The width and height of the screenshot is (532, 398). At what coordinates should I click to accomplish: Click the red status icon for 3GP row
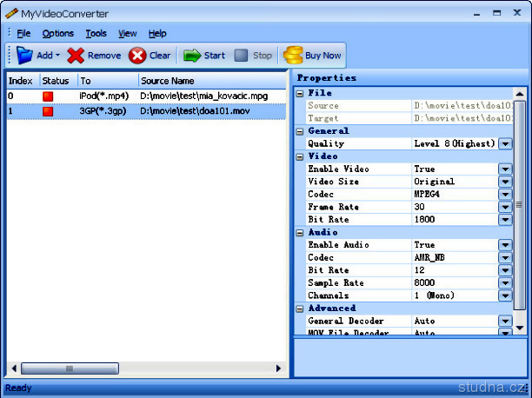(48, 112)
